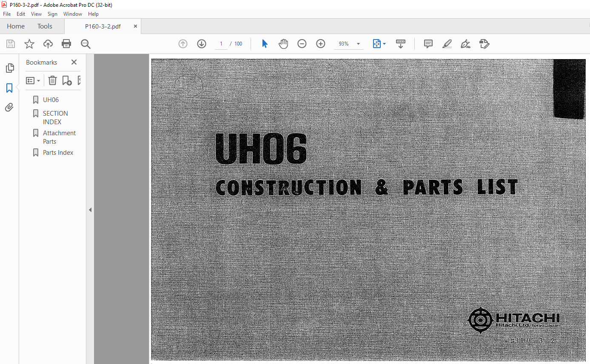Click CONSTRUCTION & PARTS LIST heading
The width and height of the screenshot is (590, 364).
point(367,188)
